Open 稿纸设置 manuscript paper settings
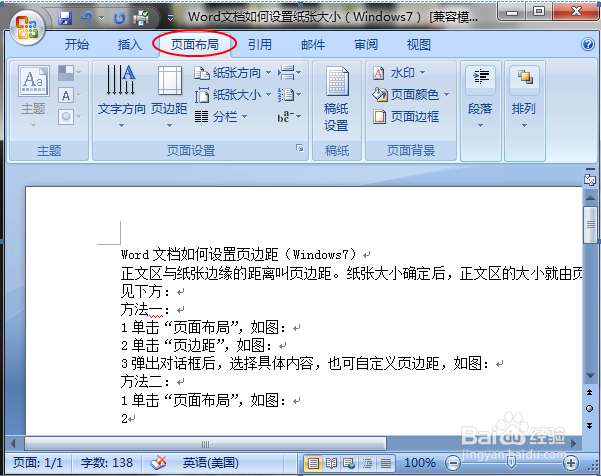The height and width of the screenshot is (476, 601). [x=337, y=99]
